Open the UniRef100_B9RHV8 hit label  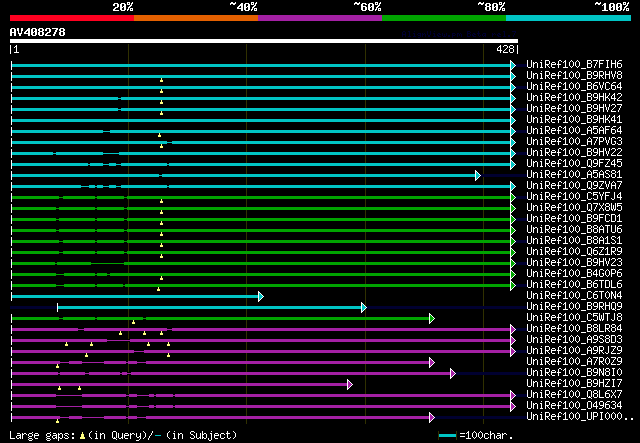click(574, 76)
